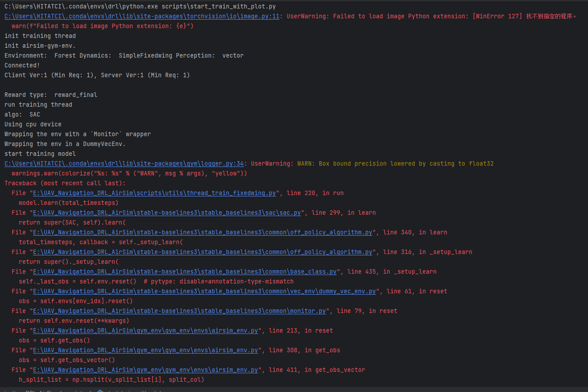Viewport: 588px width, 392px height.
Task: Click the 'algo: SAC' output line
Action: pyautogui.click(x=21, y=114)
